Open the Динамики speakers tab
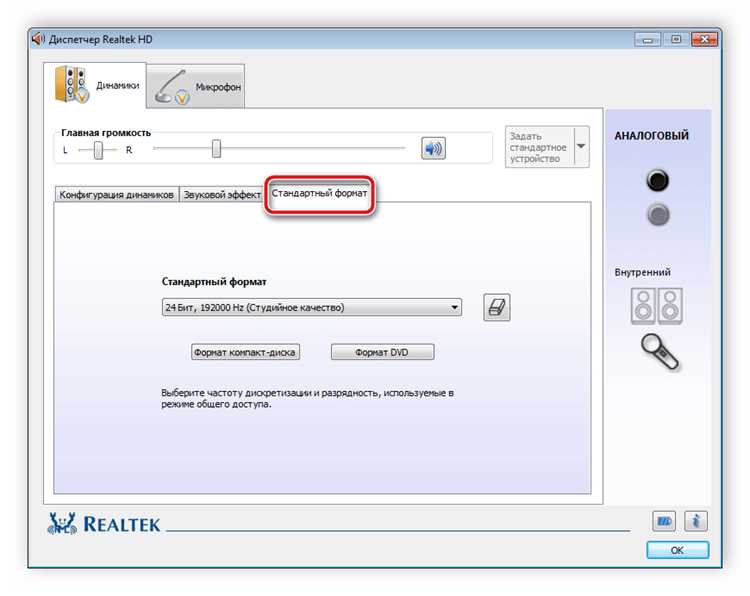Viewport: 750px width, 596px height. [95, 85]
